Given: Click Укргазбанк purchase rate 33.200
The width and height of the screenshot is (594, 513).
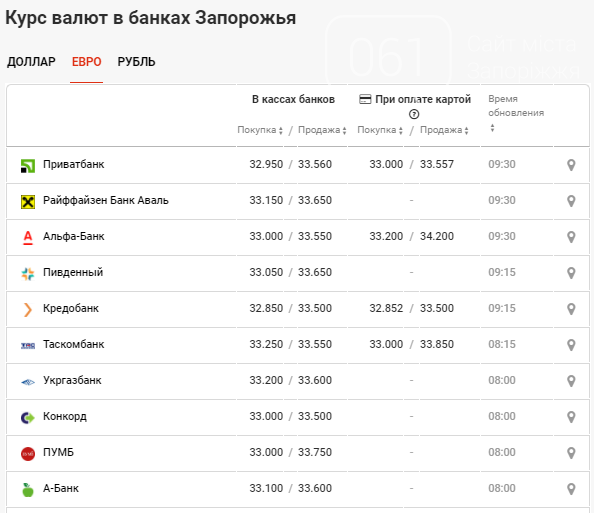Looking at the screenshot, I should pyautogui.click(x=266, y=380).
